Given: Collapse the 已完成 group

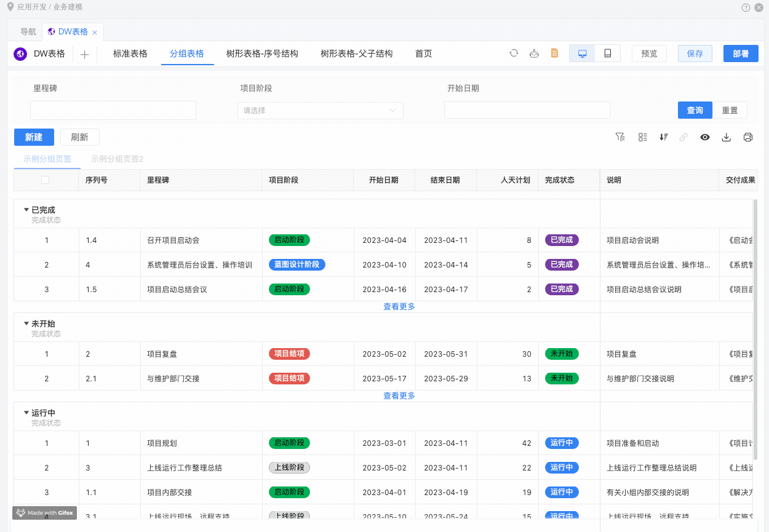Looking at the screenshot, I should click(26, 210).
